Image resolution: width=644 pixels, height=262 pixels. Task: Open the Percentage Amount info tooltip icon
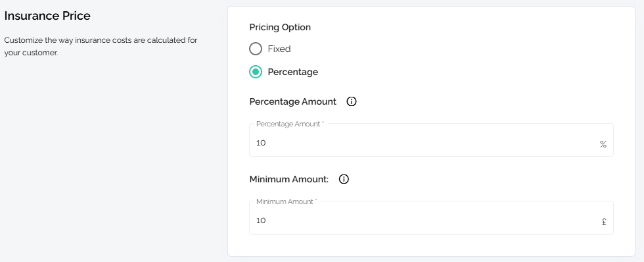(x=352, y=101)
